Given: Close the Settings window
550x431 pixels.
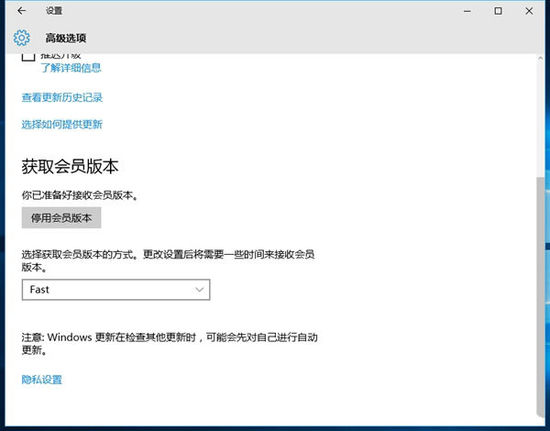Looking at the screenshot, I should point(529,11).
